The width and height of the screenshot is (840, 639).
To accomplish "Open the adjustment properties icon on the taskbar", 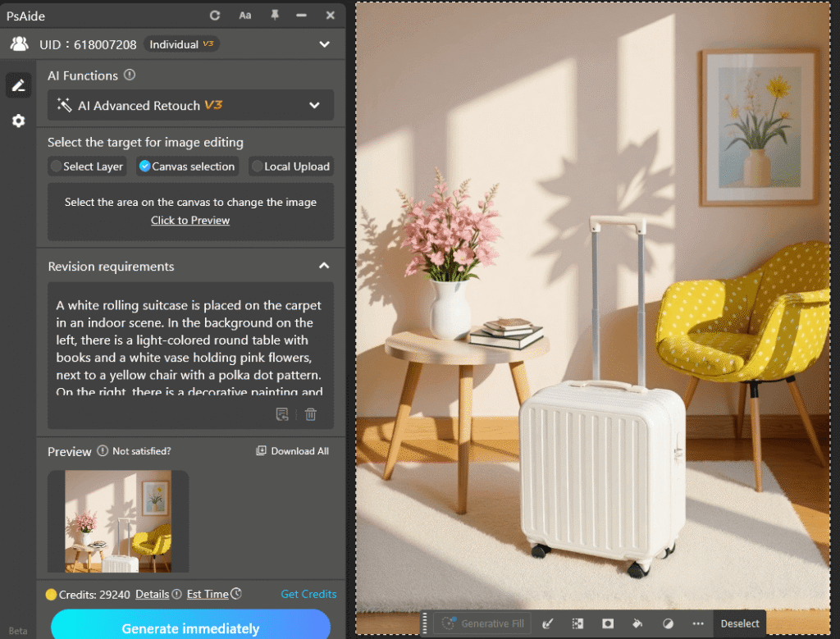I will [669, 624].
